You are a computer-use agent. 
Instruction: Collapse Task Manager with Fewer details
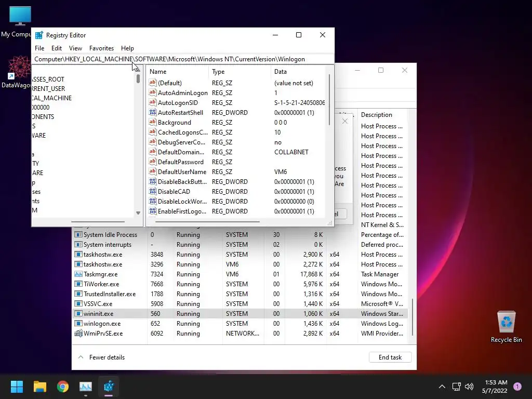(101, 357)
